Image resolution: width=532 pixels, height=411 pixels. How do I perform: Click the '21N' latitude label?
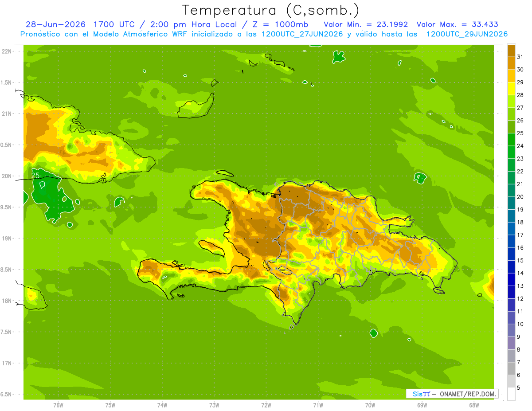(7, 114)
